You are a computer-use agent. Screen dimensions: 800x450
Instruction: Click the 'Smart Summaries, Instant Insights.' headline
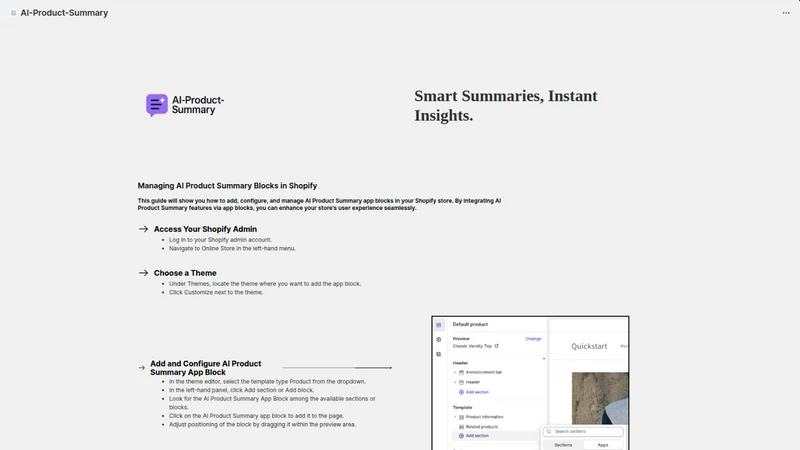tap(506, 106)
